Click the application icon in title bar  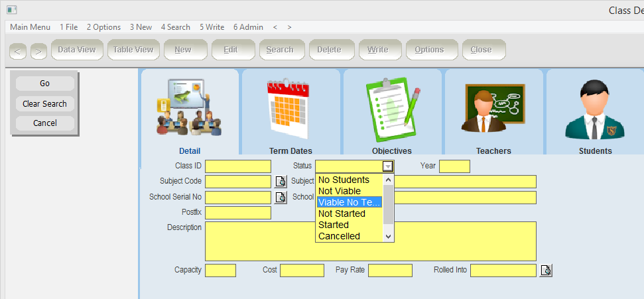pyautogui.click(x=11, y=9)
